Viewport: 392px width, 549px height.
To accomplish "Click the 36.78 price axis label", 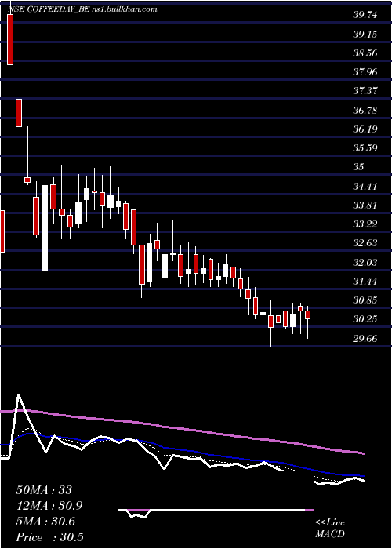I will pyautogui.click(x=365, y=111).
